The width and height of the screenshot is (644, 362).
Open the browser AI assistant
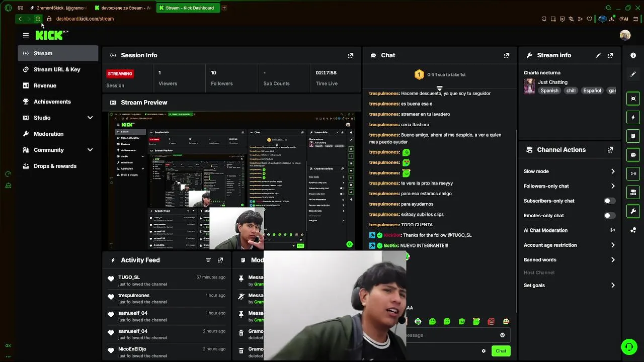point(624,19)
